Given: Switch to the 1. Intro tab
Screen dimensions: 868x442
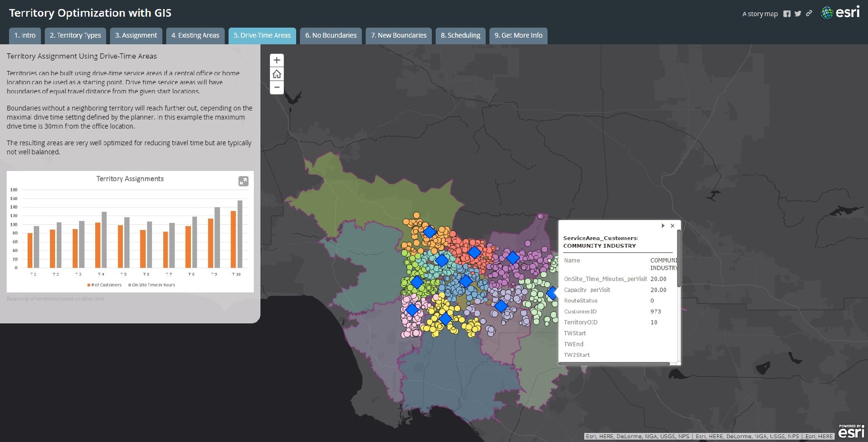Looking at the screenshot, I should coord(25,36).
